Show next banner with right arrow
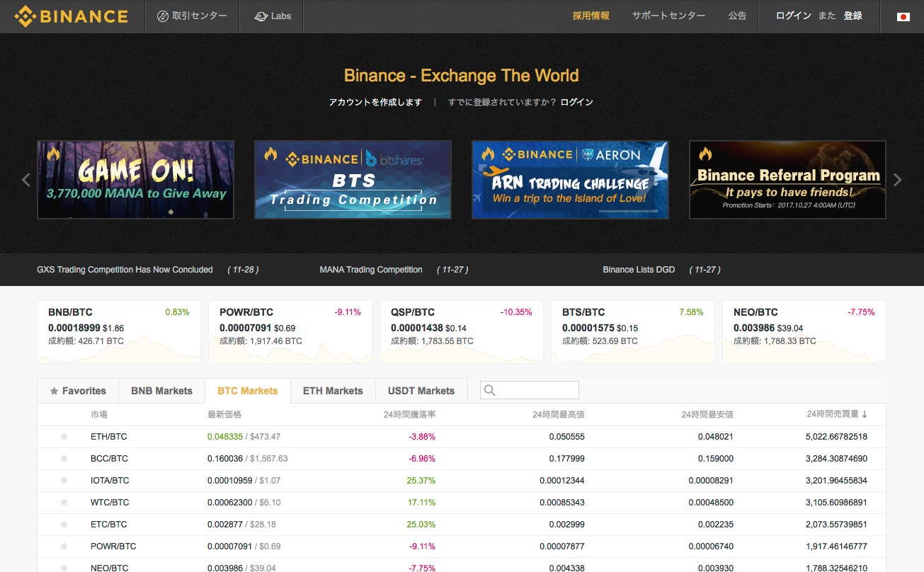 click(898, 180)
